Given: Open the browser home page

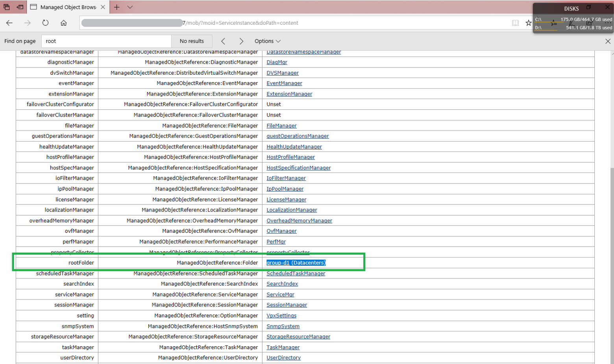Looking at the screenshot, I should click(63, 23).
